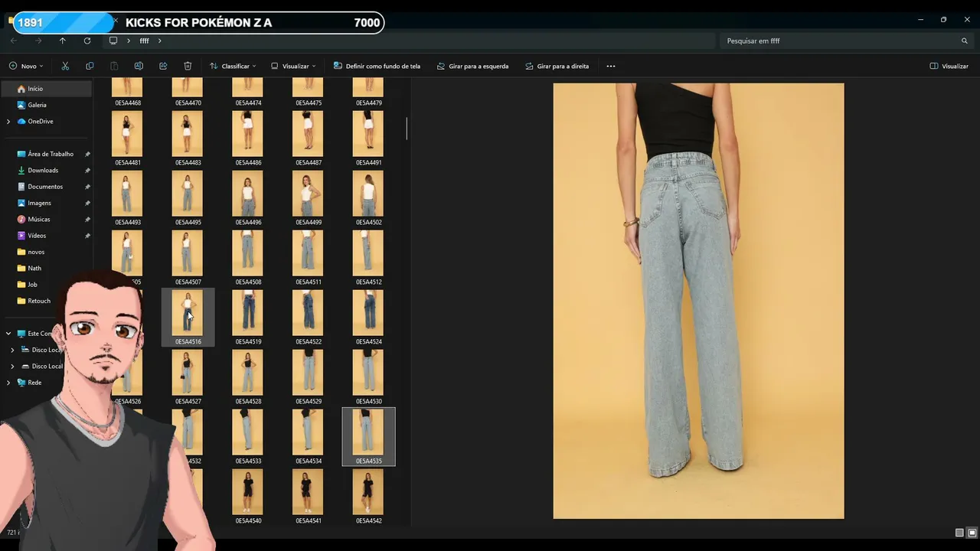Click the chevron after ffff in address bar
The image size is (980, 551).
159,41
